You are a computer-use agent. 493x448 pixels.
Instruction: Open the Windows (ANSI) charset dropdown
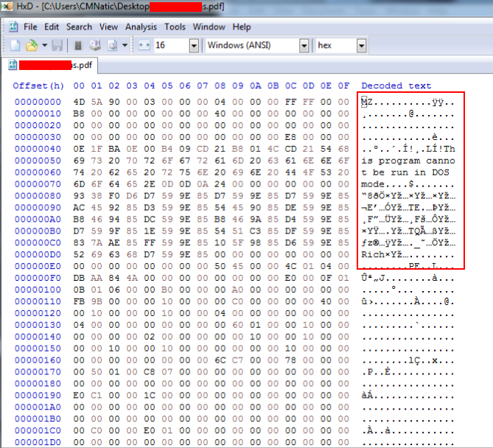[304, 46]
